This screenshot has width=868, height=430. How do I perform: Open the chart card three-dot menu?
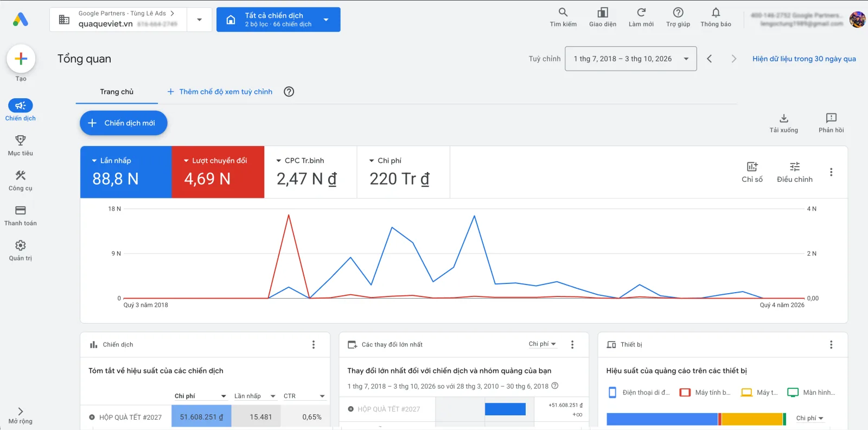click(x=831, y=172)
